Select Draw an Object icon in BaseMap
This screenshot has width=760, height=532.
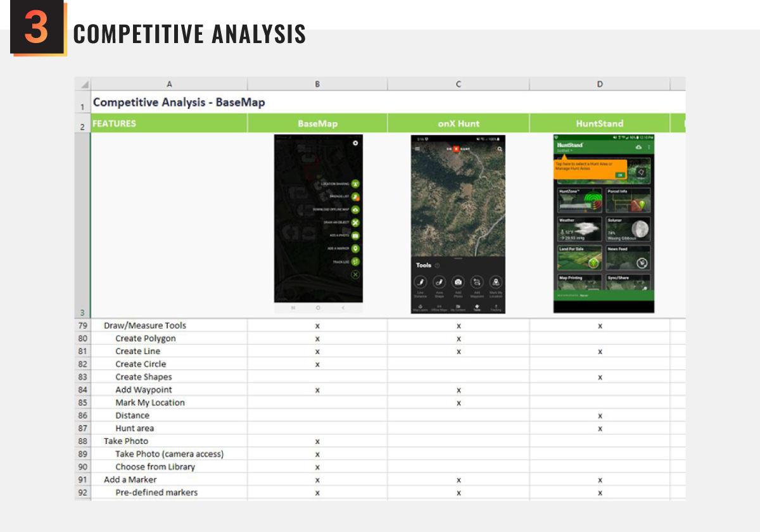tap(355, 222)
